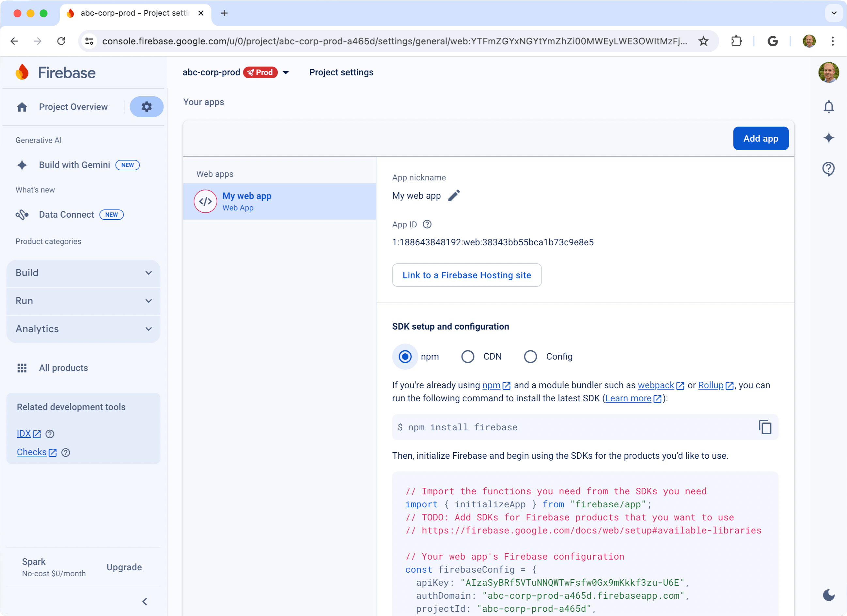
Task: Copy the npm install firebase command
Action: point(765,427)
